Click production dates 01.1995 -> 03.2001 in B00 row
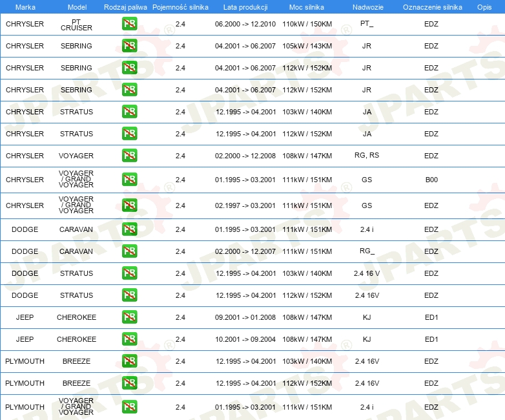Viewport: 505px width, 420px height. (245, 180)
